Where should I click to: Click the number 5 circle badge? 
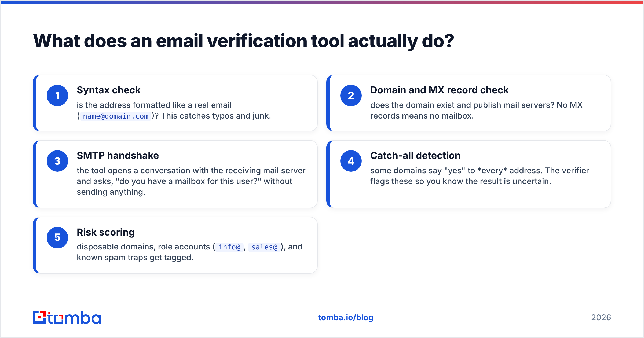57,238
